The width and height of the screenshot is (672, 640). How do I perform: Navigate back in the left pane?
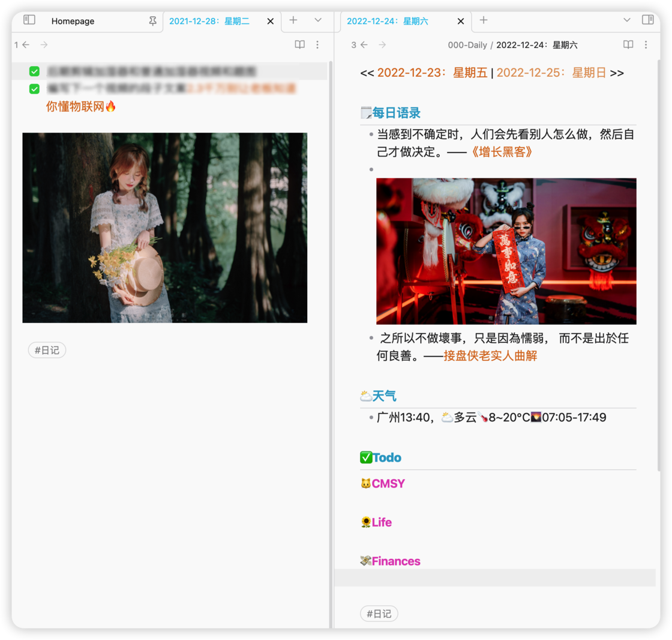25,44
